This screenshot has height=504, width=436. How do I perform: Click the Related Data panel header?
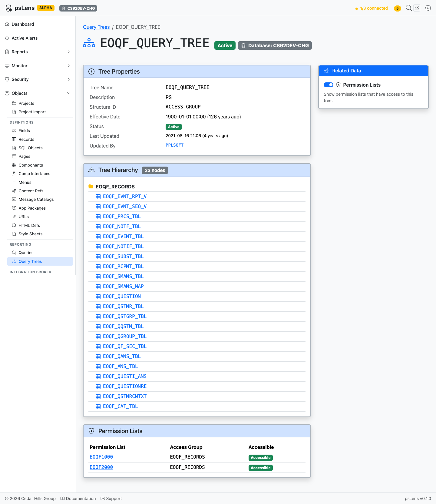coord(373,71)
